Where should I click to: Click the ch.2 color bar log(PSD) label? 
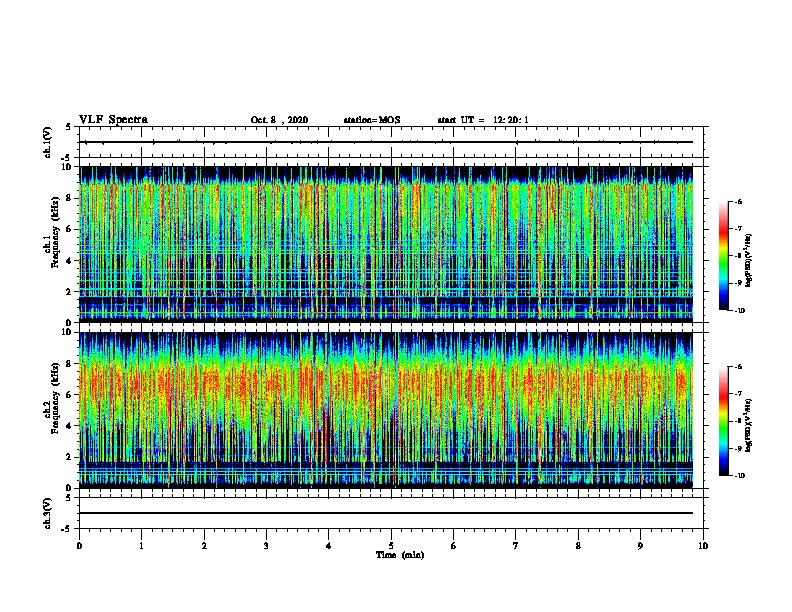[x=748, y=426]
